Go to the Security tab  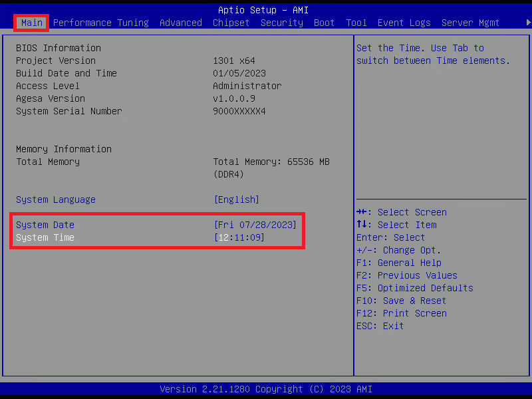[281, 23]
